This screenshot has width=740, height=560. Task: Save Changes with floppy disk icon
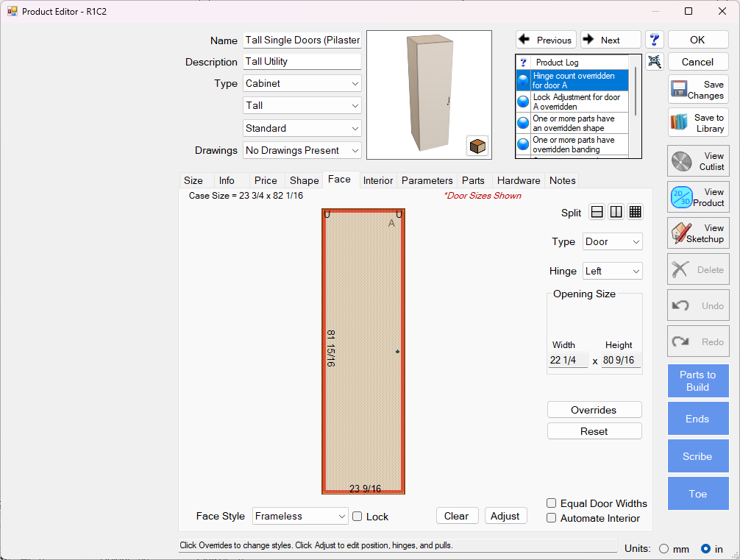698,90
